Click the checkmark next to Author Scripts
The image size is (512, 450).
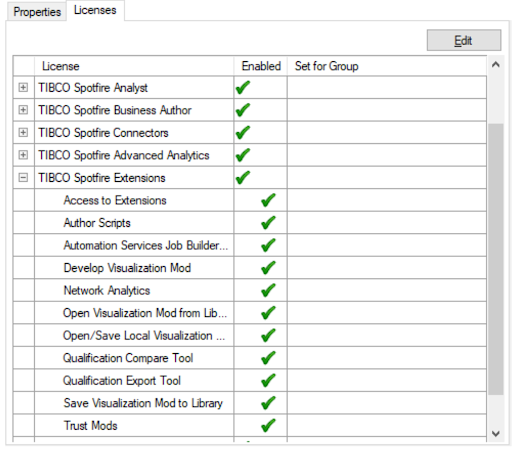tap(268, 223)
